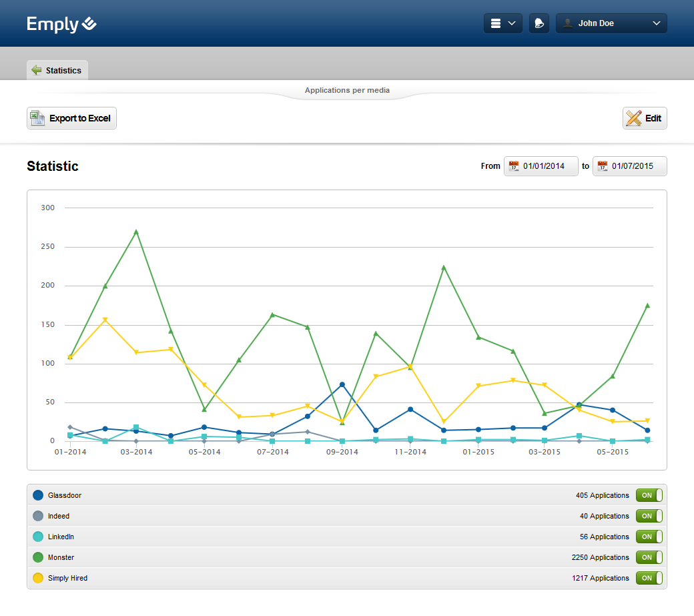Click the LinkedIn teal color swatch
694x616 pixels.
[38, 537]
